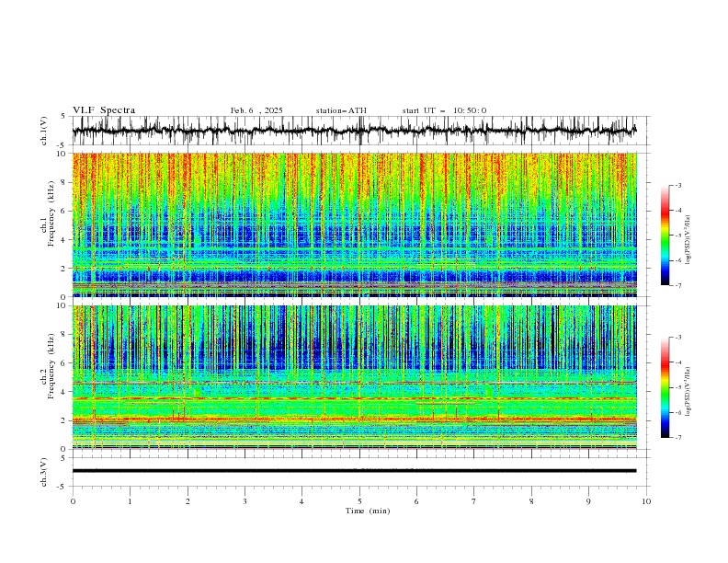Select the "Feb. 6 , 2025" date label
The width and height of the screenshot is (728, 563).
[256, 110]
